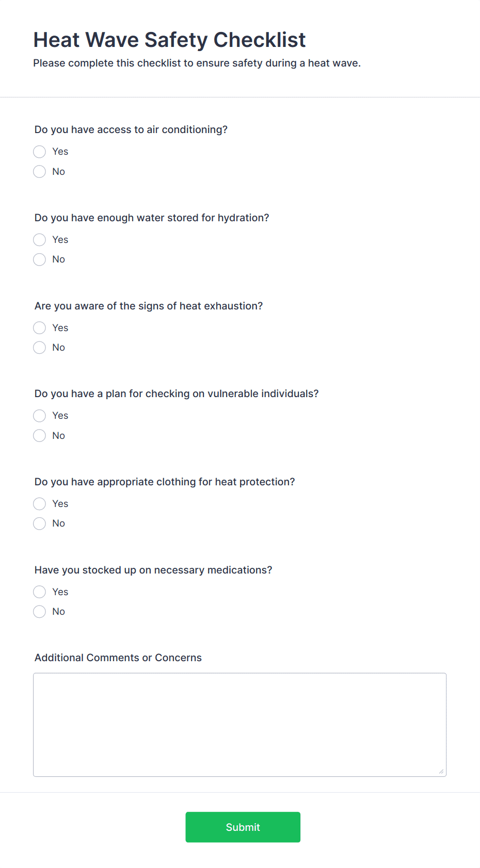
Task: Click the air conditioning question label
Action: click(131, 129)
